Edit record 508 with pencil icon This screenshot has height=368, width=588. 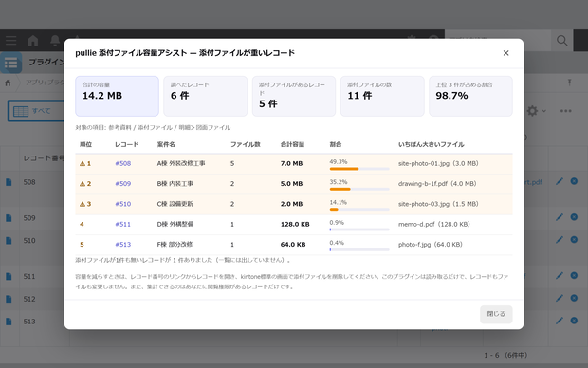[560, 181]
